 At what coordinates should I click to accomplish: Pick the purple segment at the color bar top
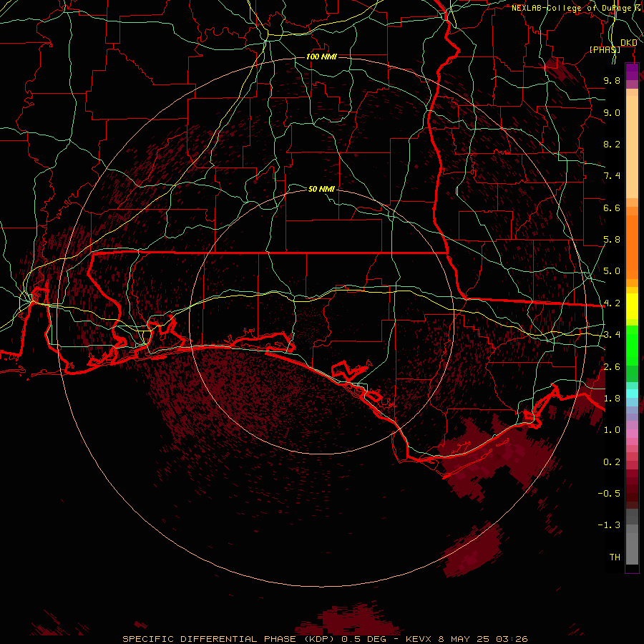pos(632,72)
